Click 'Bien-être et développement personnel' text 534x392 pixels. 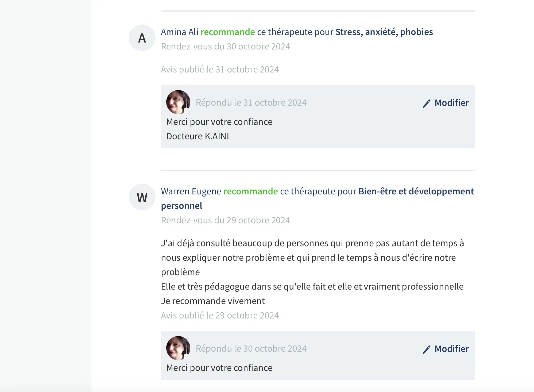[416, 191]
